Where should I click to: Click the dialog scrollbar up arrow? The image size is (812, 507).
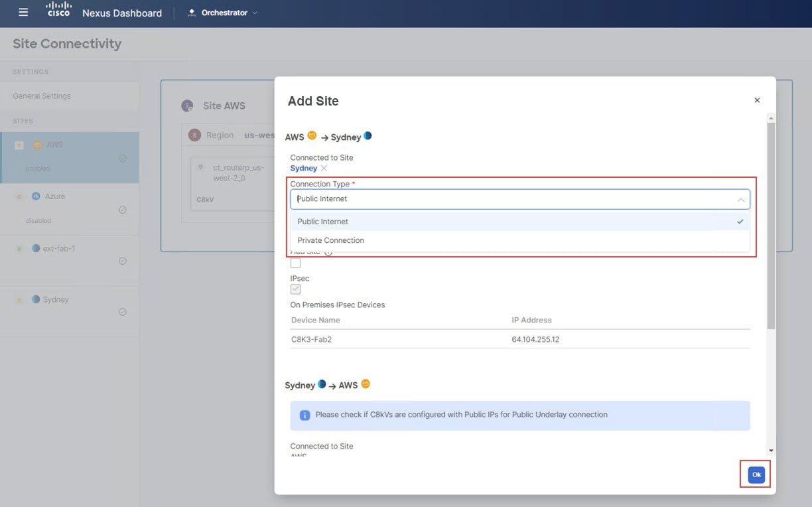coord(771,117)
